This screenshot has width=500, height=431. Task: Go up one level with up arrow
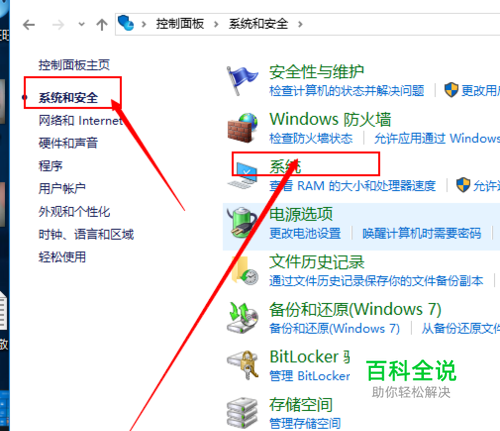[x=102, y=25]
